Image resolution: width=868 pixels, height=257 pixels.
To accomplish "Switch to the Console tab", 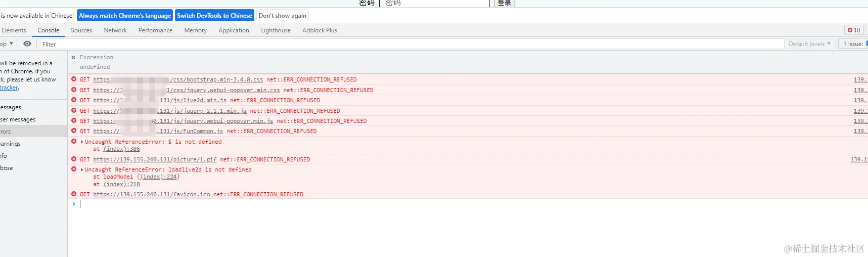I will 49,30.
